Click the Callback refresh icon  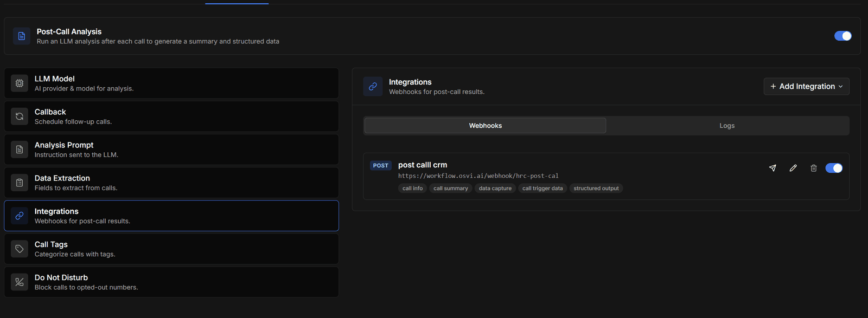20,116
